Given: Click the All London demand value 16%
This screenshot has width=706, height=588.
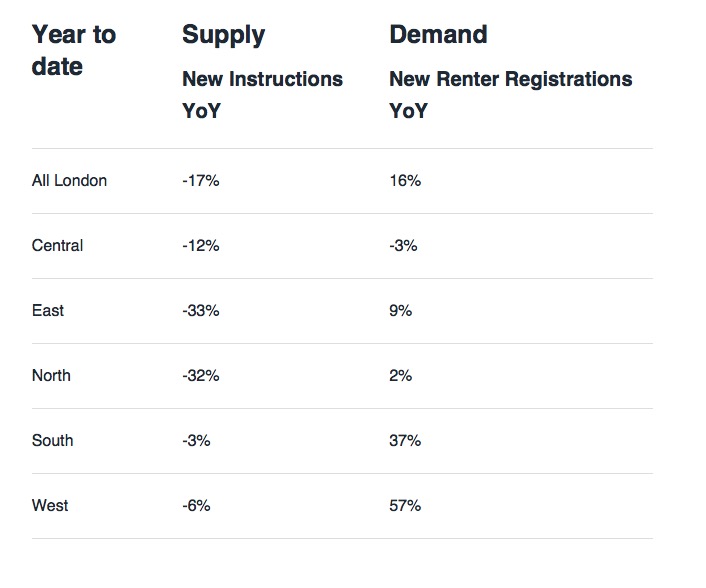Looking at the screenshot, I should point(405,181).
